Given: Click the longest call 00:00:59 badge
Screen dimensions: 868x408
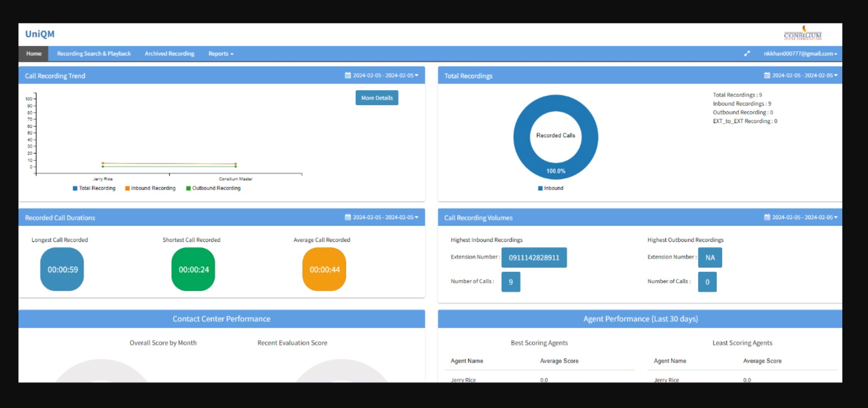Looking at the screenshot, I should (62, 269).
